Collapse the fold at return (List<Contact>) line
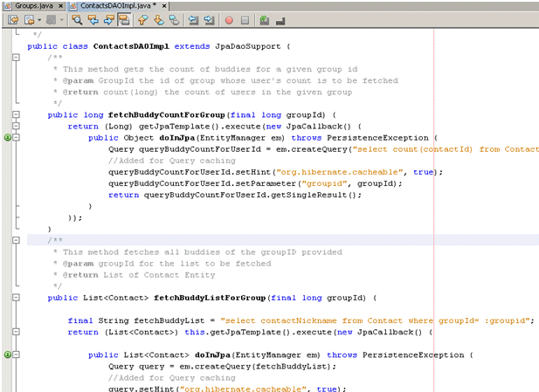 click(16, 332)
